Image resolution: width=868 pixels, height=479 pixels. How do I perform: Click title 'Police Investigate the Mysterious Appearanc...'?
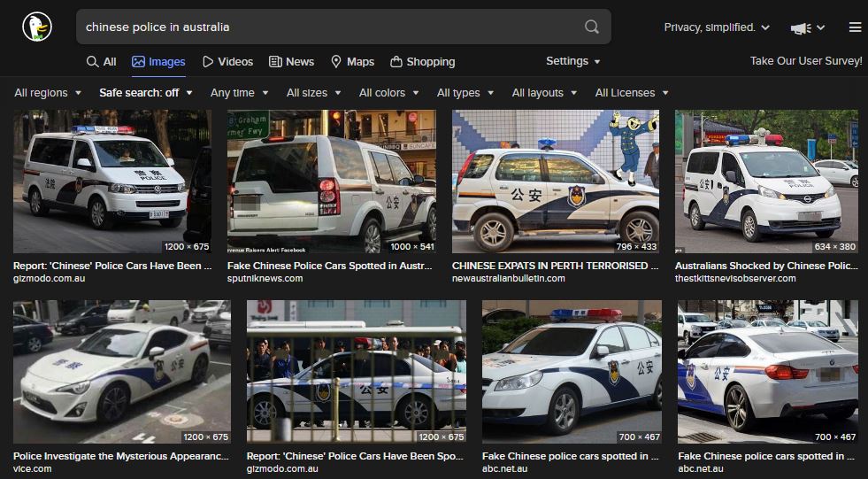point(120,456)
